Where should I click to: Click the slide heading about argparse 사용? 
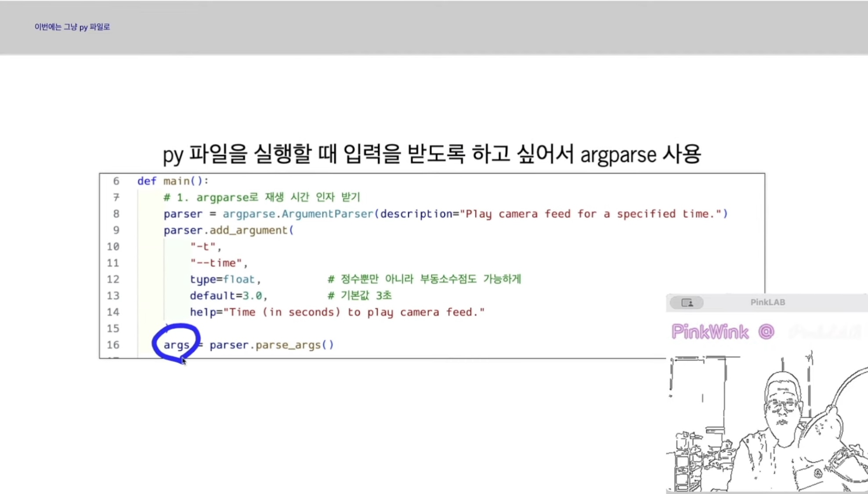pos(431,154)
